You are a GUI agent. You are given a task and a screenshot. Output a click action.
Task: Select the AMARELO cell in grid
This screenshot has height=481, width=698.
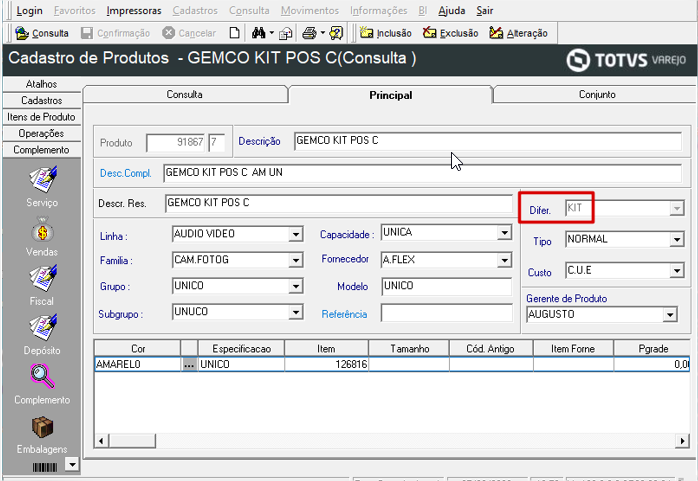pyautogui.click(x=138, y=364)
